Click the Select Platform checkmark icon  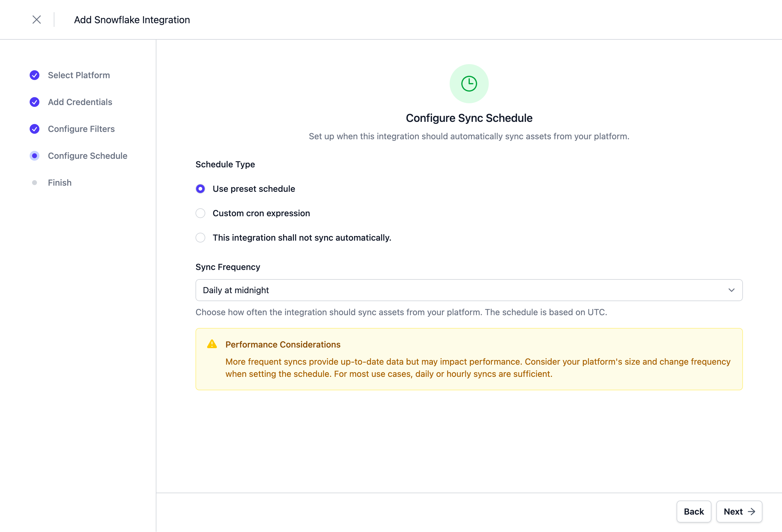(x=34, y=75)
